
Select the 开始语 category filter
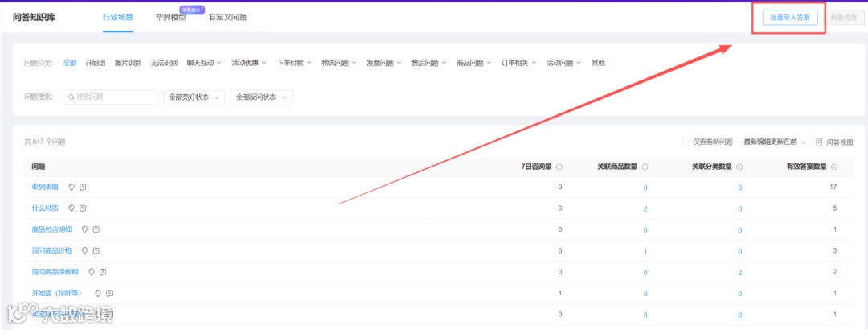[96, 63]
